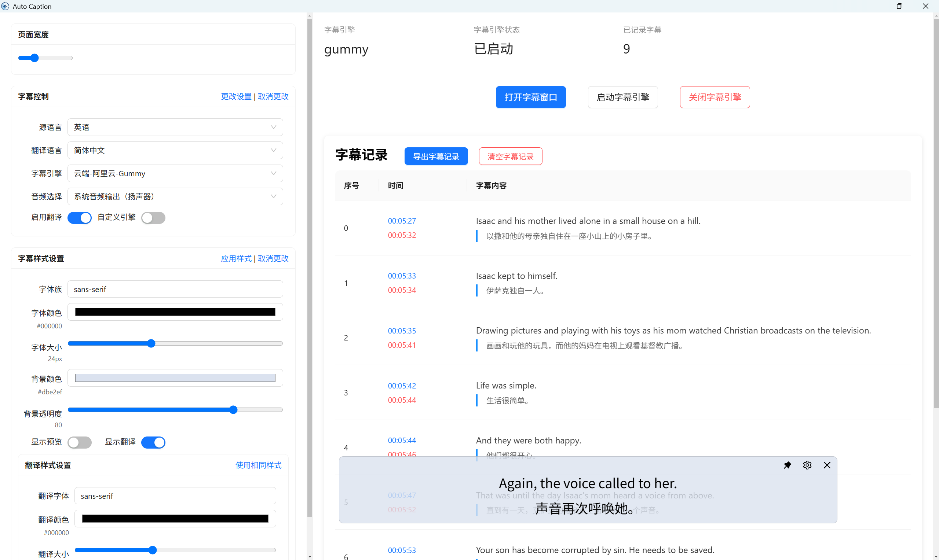Open the 翻译语言 简体中文 dropdown
The image size is (939, 560).
[x=175, y=150]
